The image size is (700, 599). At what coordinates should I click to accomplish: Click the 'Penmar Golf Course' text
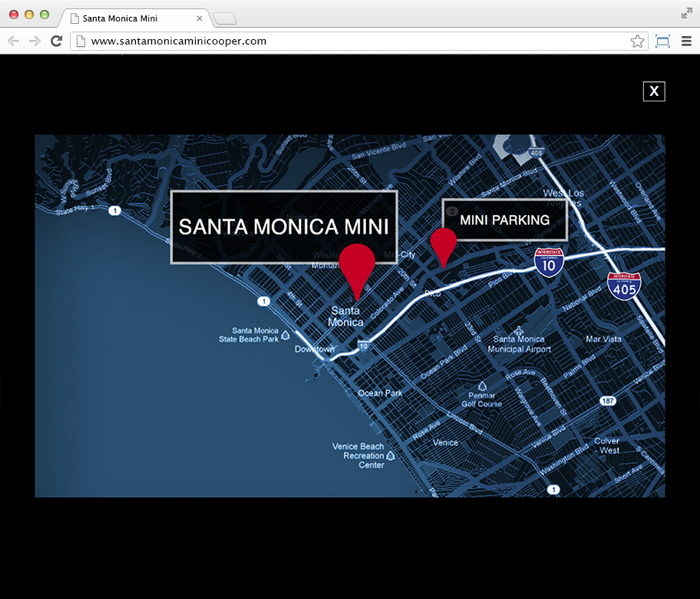[482, 400]
